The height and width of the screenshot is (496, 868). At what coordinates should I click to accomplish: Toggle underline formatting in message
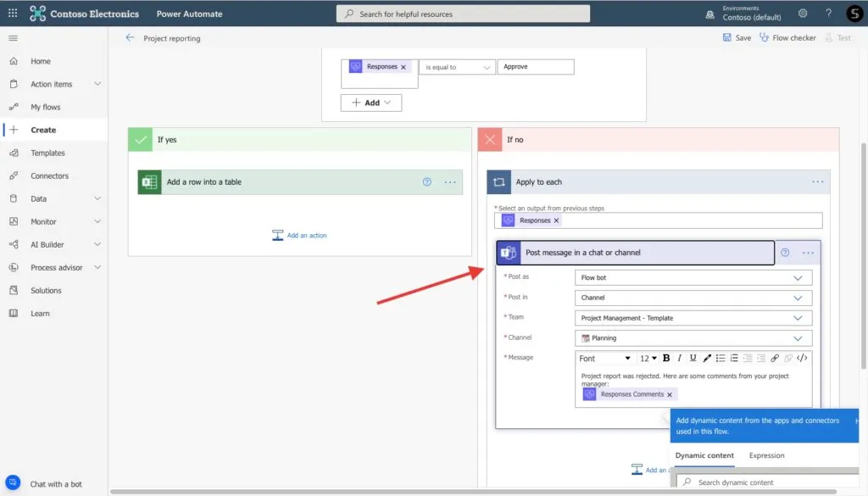tap(693, 358)
